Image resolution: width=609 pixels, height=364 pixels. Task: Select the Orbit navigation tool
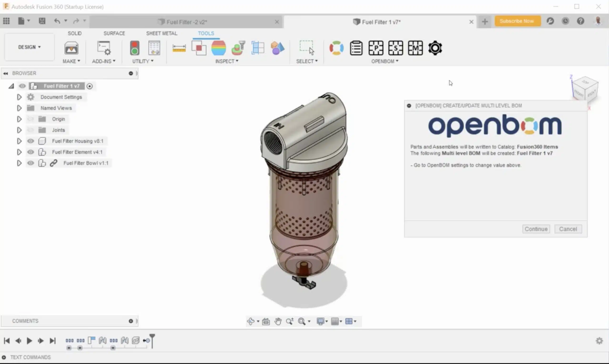(x=251, y=321)
